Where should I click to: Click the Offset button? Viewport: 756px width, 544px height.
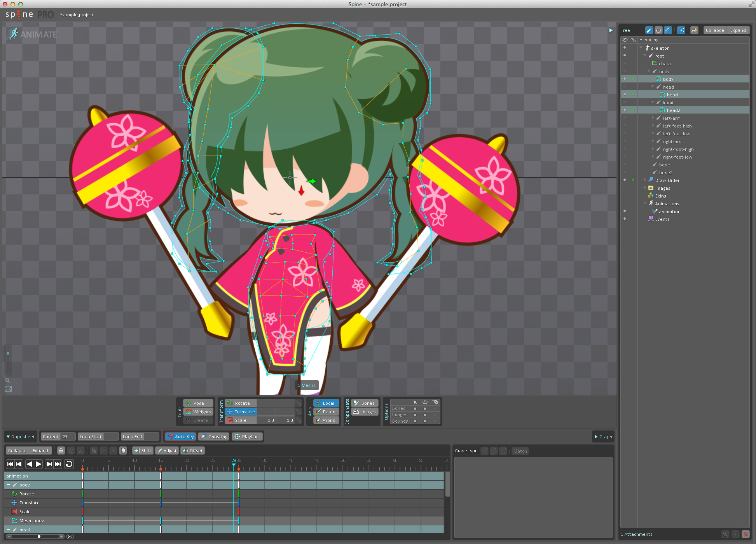(x=192, y=451)
